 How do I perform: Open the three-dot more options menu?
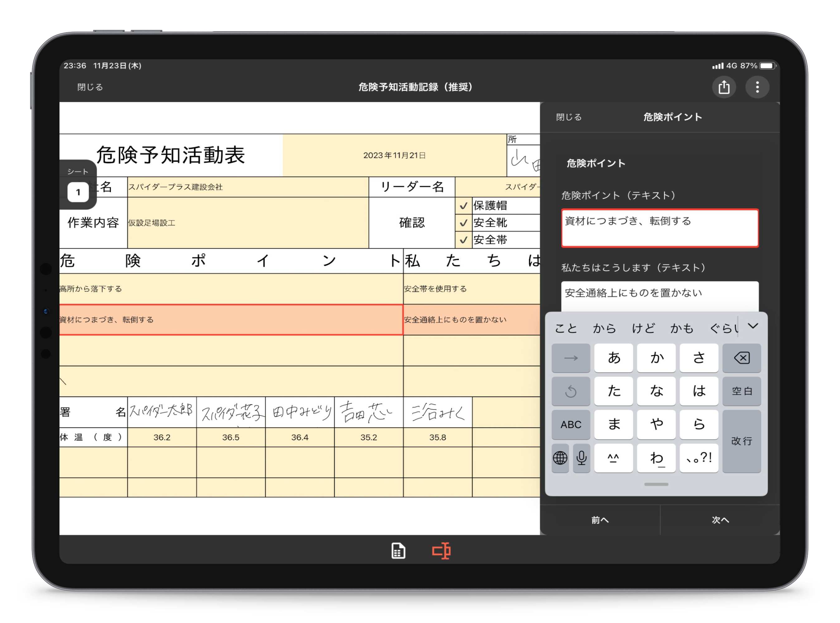[x=757, y=87]
